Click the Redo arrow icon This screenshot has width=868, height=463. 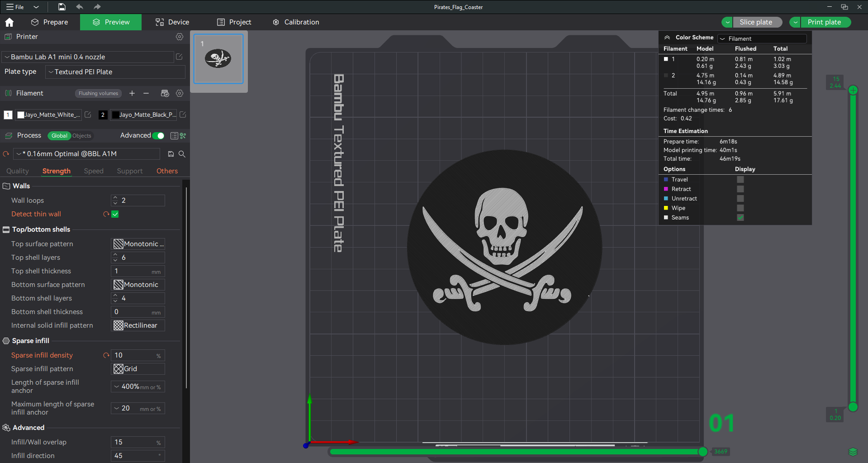point(97,7)
